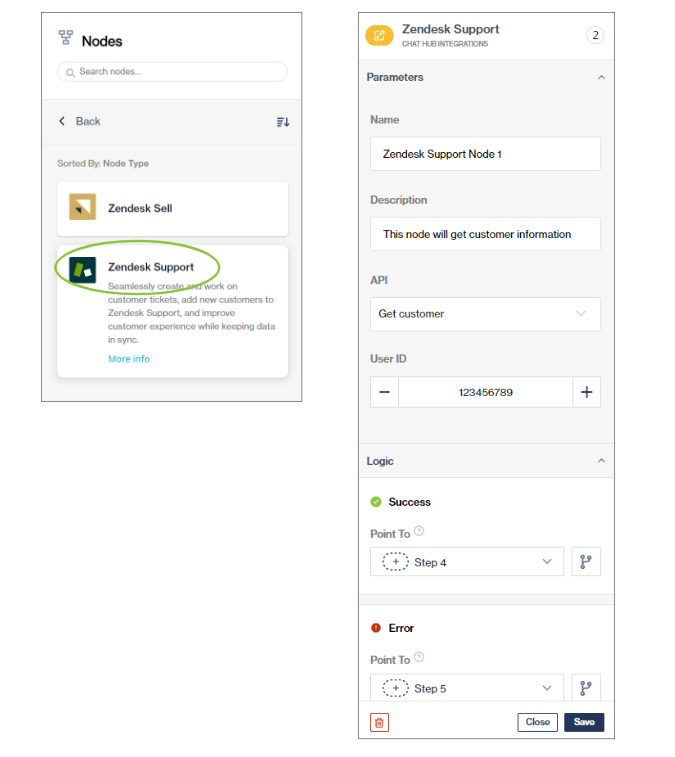
Task: Decrease User ID with minus button
Action: tap(384, 392)
